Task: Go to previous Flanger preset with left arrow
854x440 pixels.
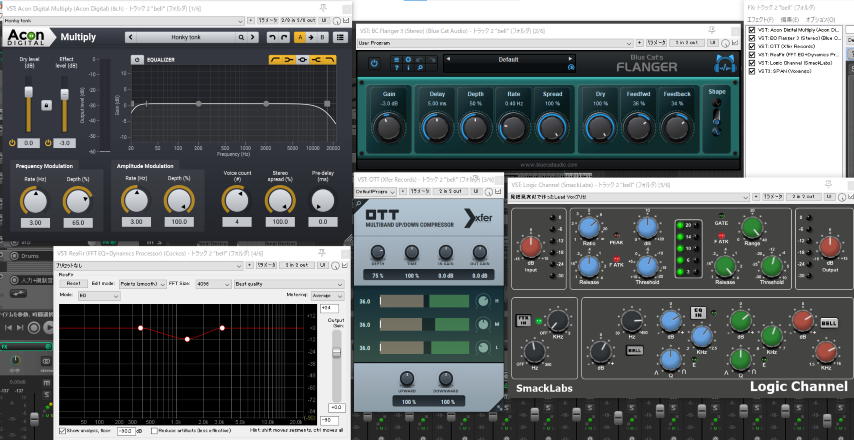Action: click(448, 59)
